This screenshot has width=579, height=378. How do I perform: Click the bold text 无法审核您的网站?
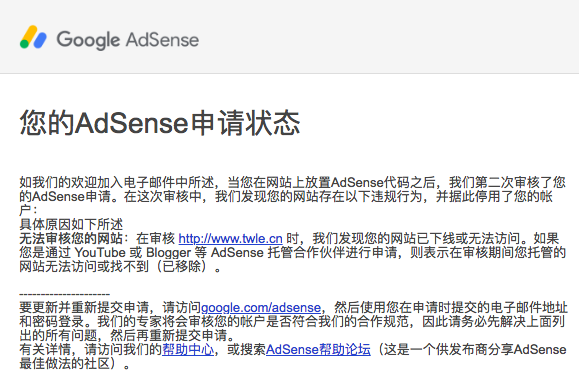(71, 238)
